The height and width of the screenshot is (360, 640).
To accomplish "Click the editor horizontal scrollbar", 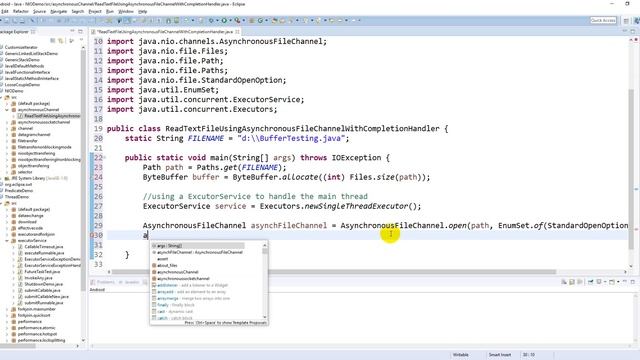I will click(334, 272).
